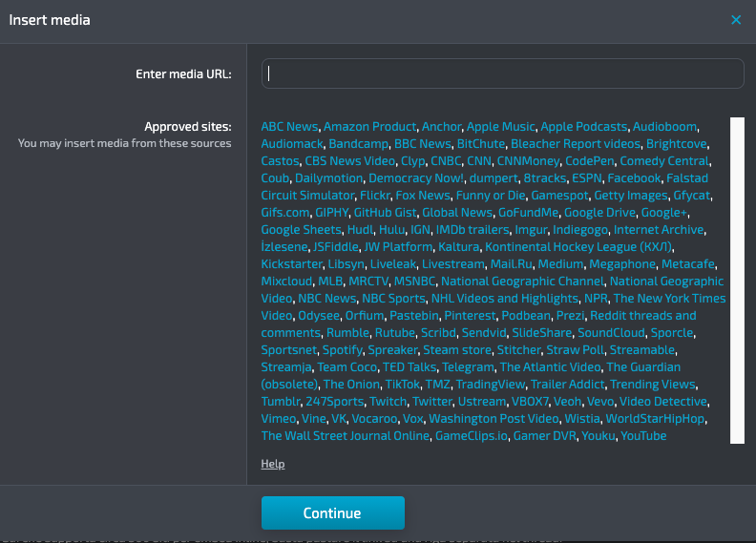Open the BBC News link
The image size is (756, 543).
pos(422,144)
